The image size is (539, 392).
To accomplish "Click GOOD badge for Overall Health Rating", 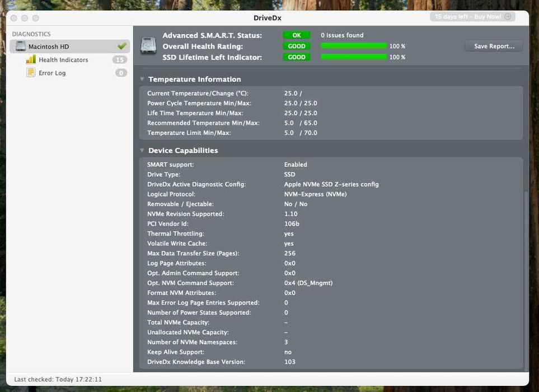I will coord(296,46).
